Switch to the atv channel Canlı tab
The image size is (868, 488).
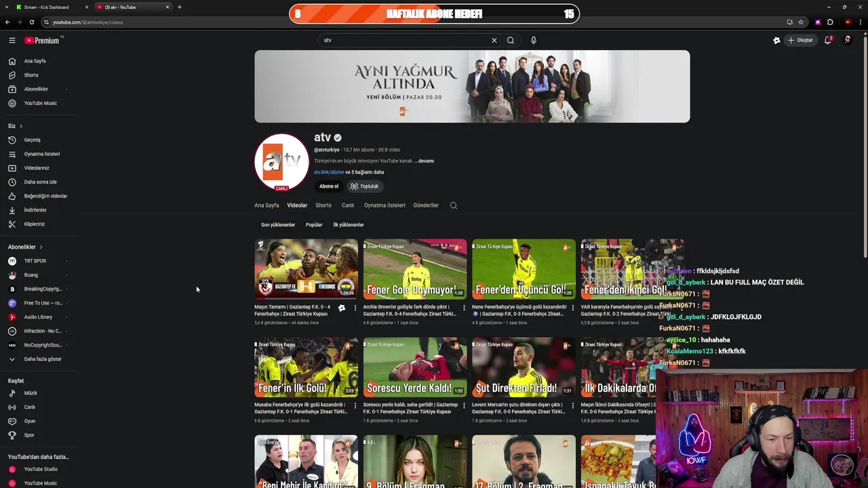pyautogui.click(x=348, y=205)
